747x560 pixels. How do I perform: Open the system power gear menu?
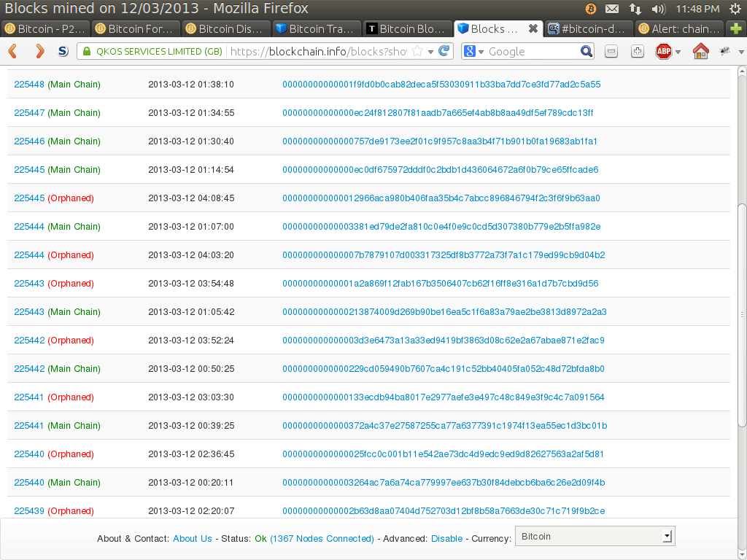736,9
